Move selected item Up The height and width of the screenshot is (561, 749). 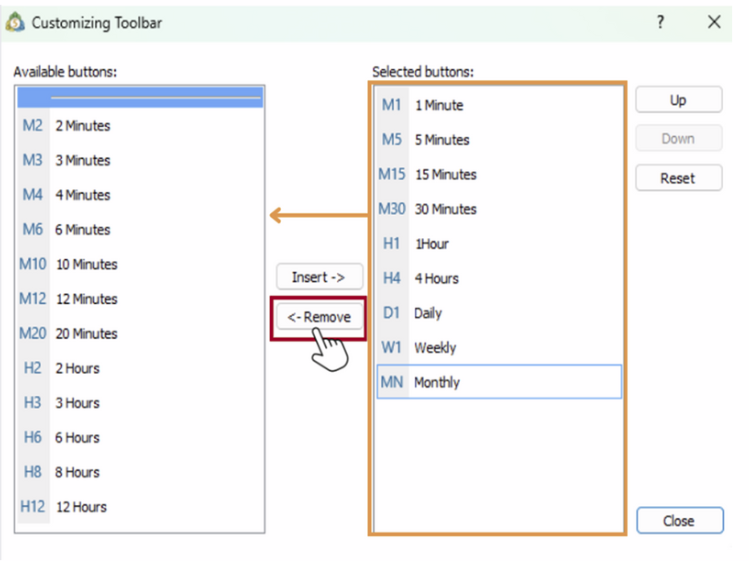678,100
